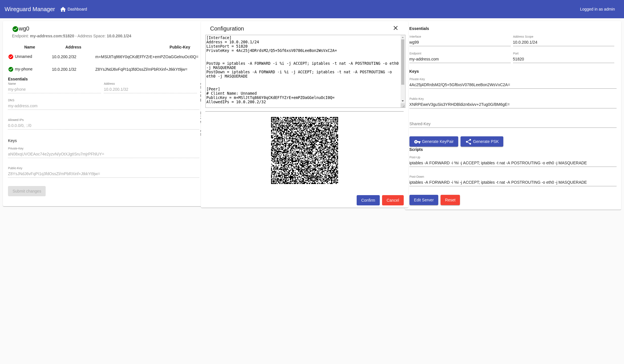Close the Configuration dialog with the X
Image resolution: width=624 pixels, height=364 pixels.
[x=395, y=28]
